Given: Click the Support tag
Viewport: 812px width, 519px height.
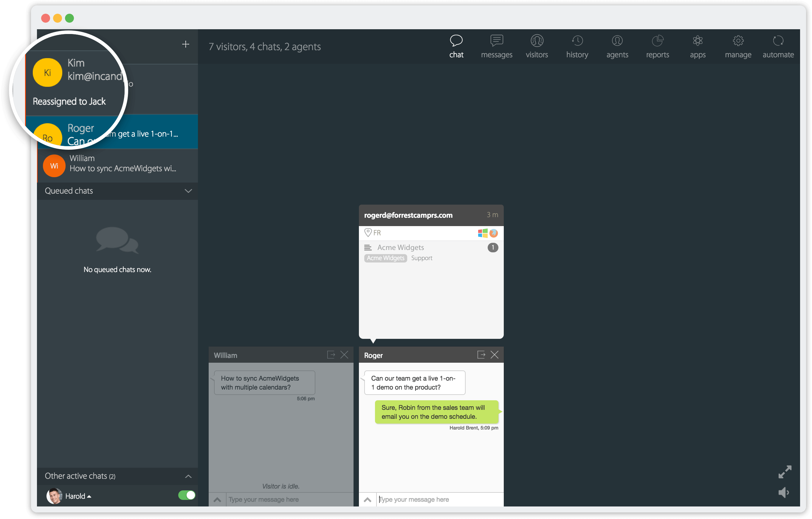Looking at the screenshot, I should click(x=422, y=258).
